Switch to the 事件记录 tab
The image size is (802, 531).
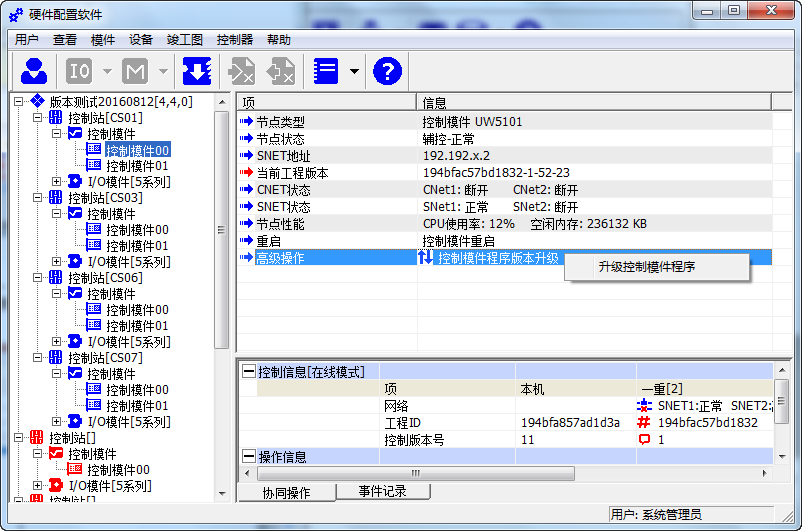click(382, 492)
